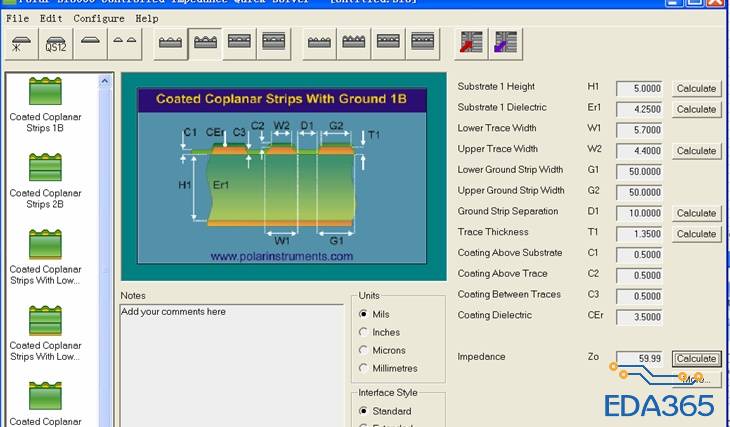Click the W2 upper trace width field
730x427 pixels.
coord(639,151)
